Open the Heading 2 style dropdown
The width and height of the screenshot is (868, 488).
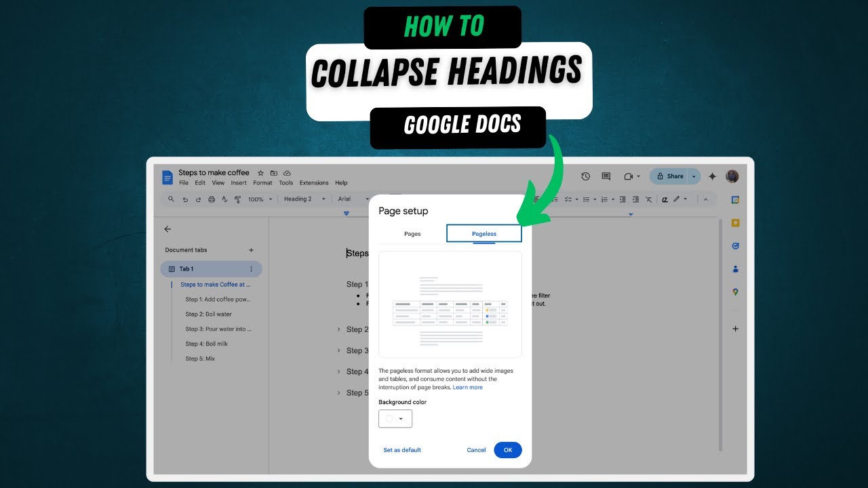(304, 199)
